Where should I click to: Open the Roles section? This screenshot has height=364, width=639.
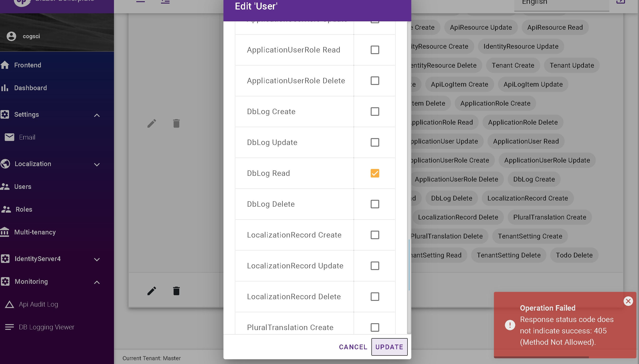pyautogui.click(x=24, y=209)
